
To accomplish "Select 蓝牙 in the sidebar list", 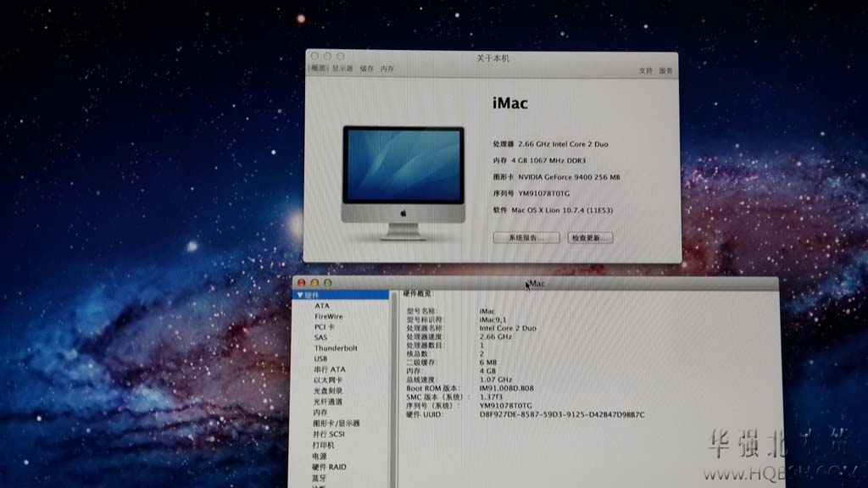I will pos(319,478).
